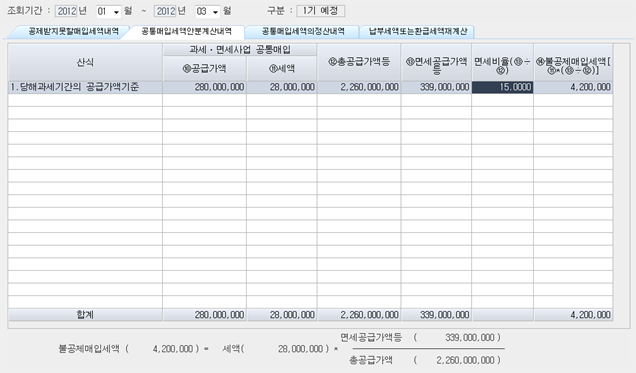Click the 과세·면세사업 공통매입 group header
This screenshot has height=373, width=636.
pyautogui.click(x=240, y=50)
